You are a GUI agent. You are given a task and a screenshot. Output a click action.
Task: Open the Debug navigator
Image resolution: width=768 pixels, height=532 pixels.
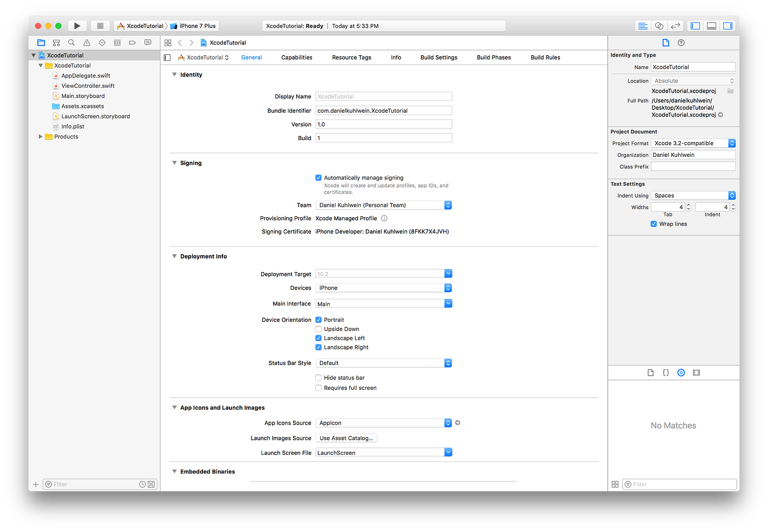(117, 43)
